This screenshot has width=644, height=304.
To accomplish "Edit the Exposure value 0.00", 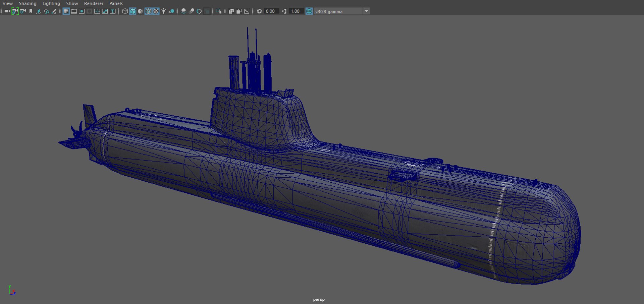I will (x=271, y=11).
